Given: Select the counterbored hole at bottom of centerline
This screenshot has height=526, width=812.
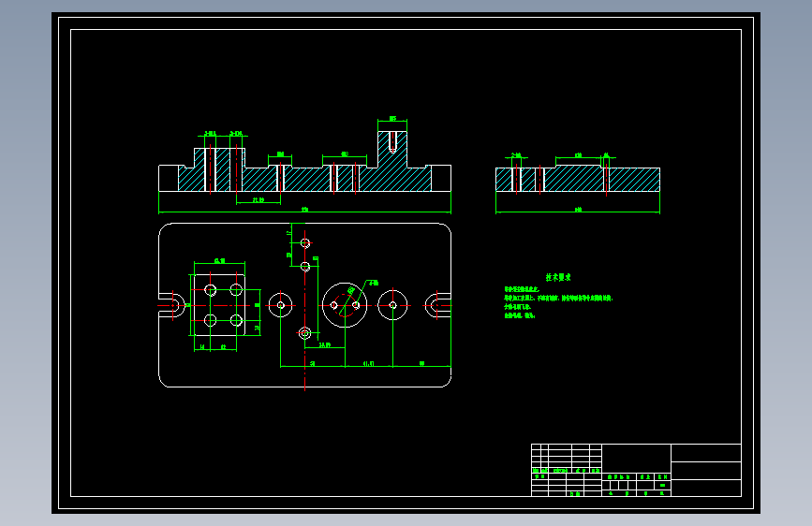Looking at the screenshot, I should (x=305, y=333).
